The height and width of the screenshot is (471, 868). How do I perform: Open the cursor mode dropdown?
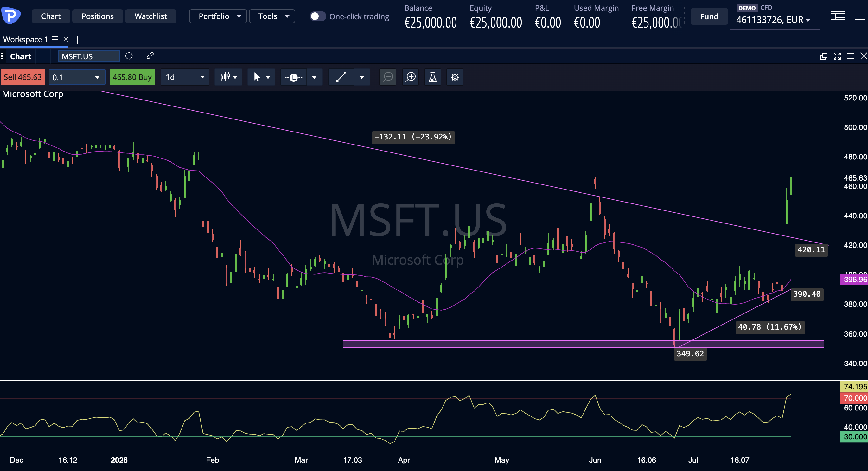(x=261, y=77)
